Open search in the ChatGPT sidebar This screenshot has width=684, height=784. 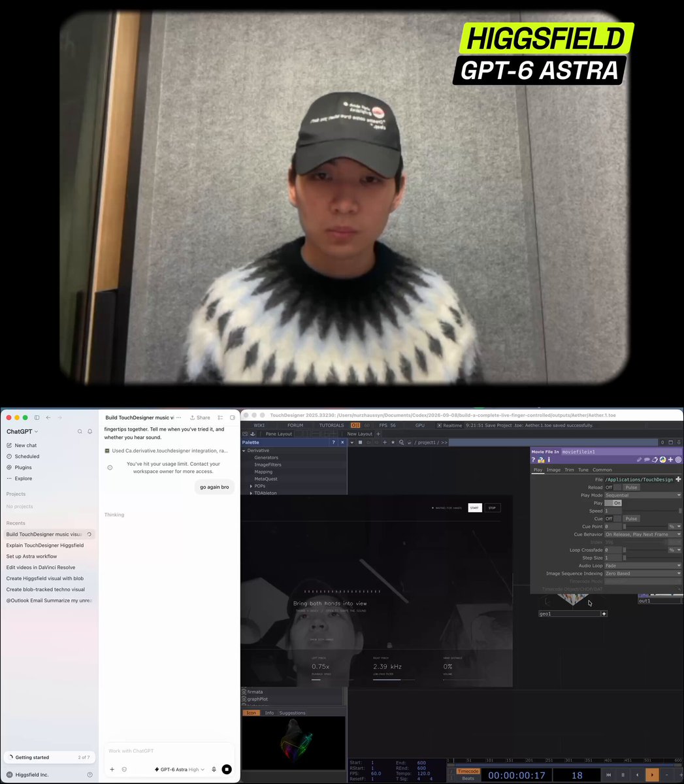[80, 432]
